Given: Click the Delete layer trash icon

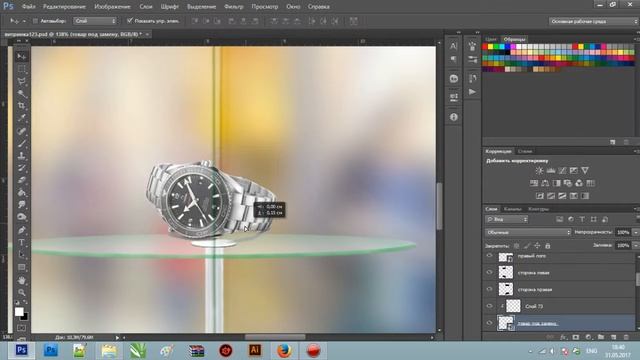Looking at the screenshot, I should pyautogui.click(x=626, y=337).
